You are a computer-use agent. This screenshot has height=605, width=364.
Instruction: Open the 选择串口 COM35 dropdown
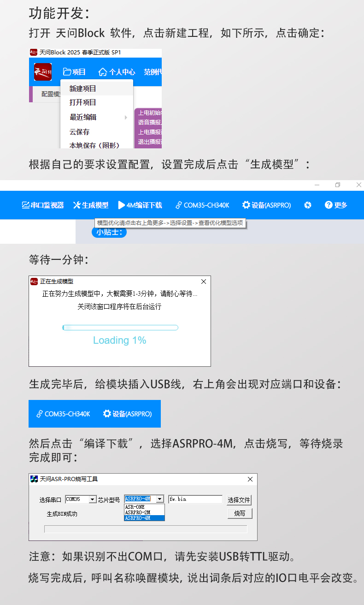coord(92,499)
